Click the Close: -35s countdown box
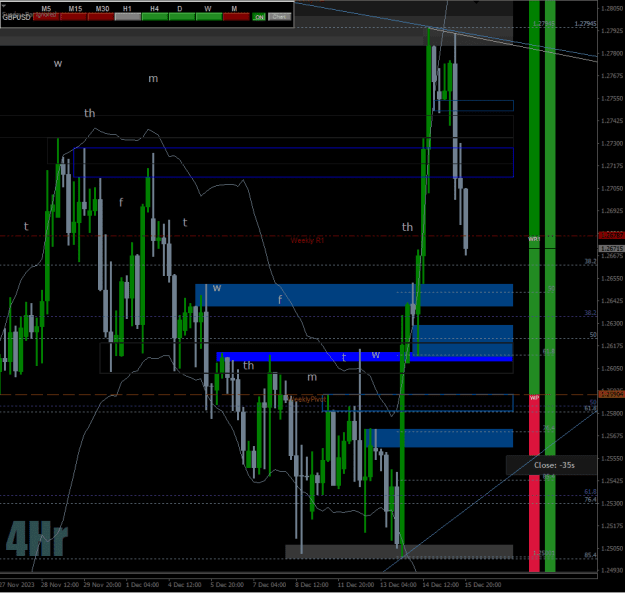 click(554, 465)
